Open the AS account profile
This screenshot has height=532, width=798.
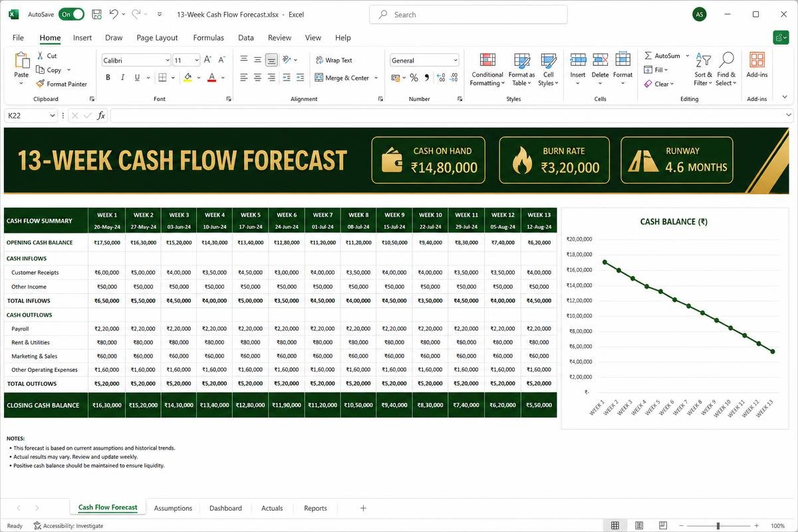pos(699,14)
